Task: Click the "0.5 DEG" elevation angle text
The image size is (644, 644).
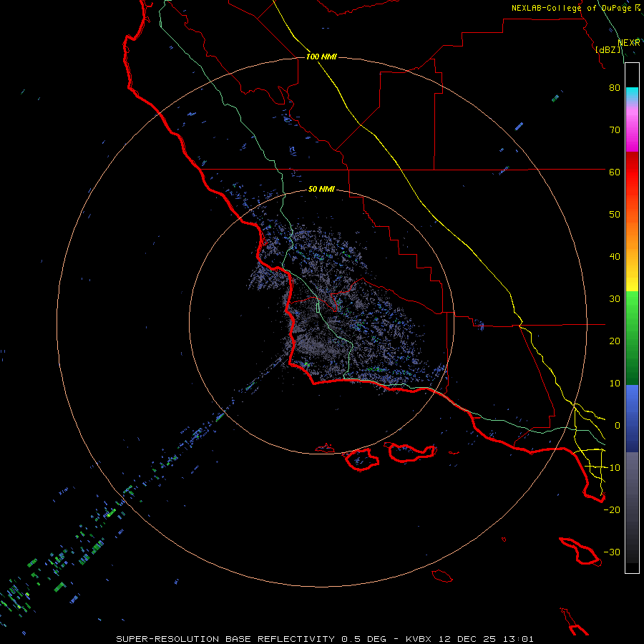Action: (x=364, y=639)
